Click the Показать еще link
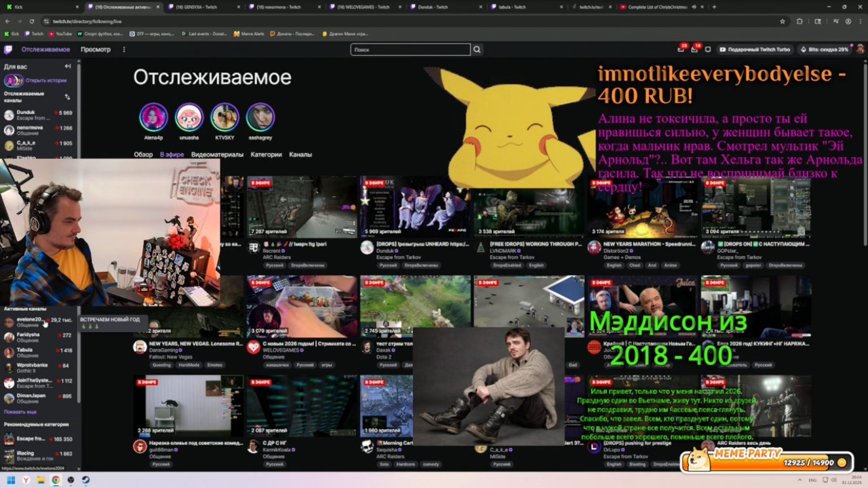868x488 pixels. [x=20, y=412]
